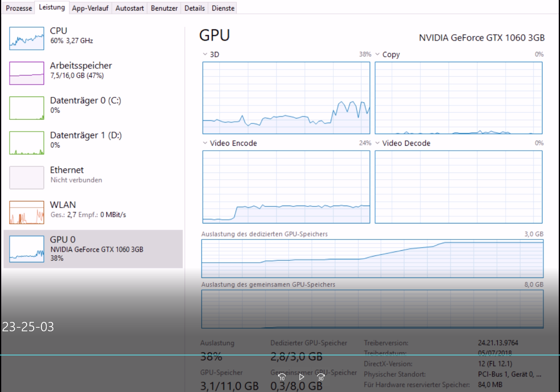Select the Leistung tab

tap(52, 7)
